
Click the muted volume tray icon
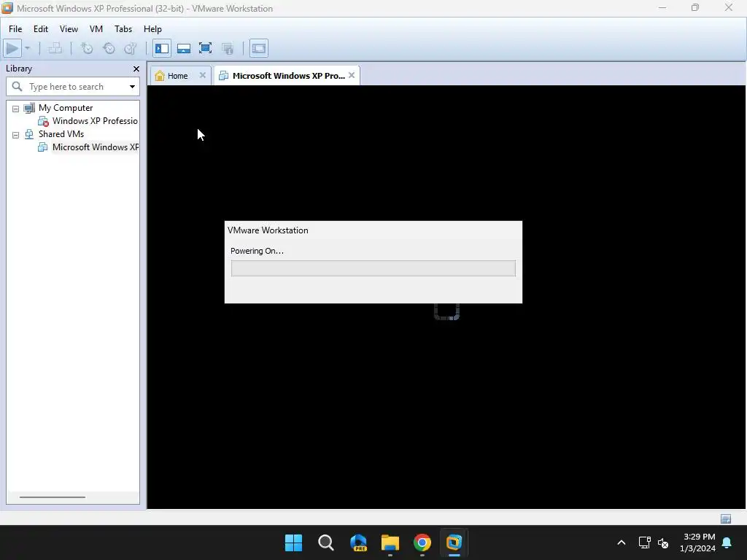(x=663, y=542)
